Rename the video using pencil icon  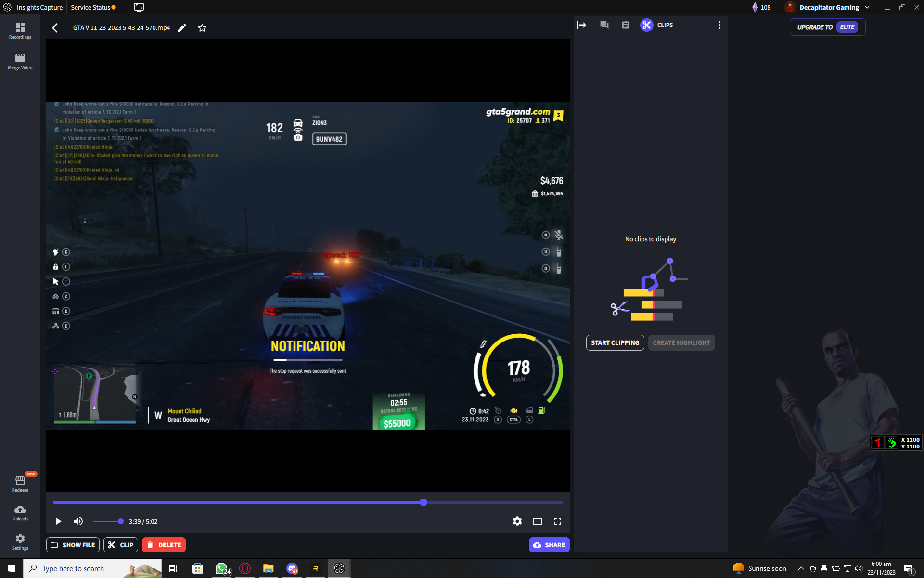182,28
